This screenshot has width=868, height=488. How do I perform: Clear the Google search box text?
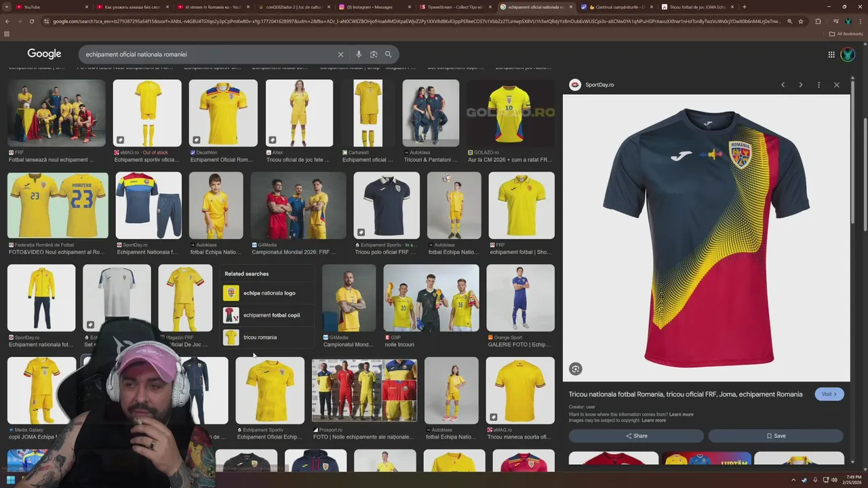tap(340, 54)
